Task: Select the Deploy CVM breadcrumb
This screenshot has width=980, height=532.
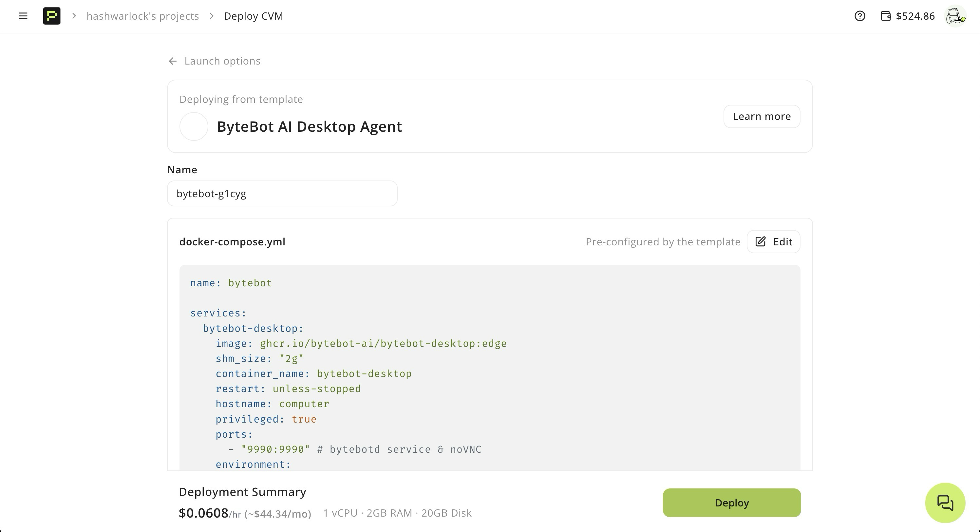Action: tap(254, 16)
